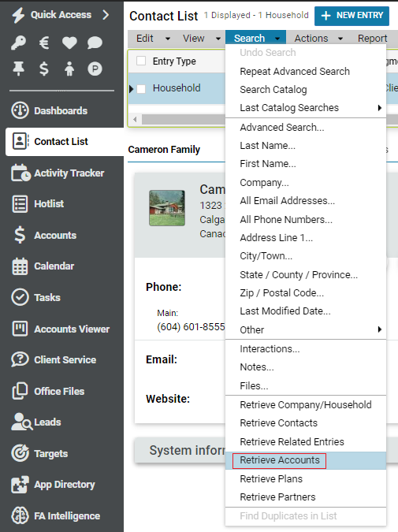Viewport: 398px width, 532px height.
Task: Choose Advanced Search... menu entry
Action: tap(282, 128)
